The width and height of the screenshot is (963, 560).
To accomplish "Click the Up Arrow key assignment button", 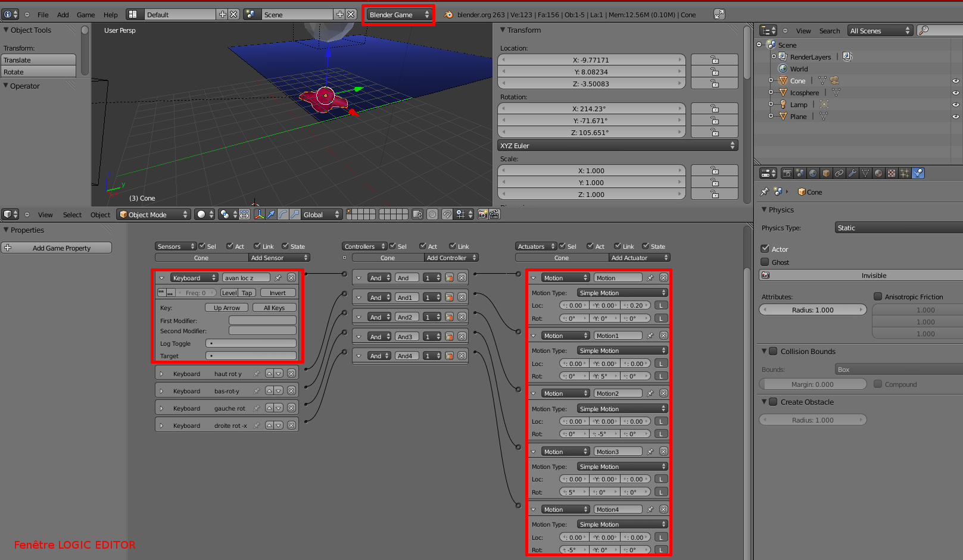I will [226, 308].
